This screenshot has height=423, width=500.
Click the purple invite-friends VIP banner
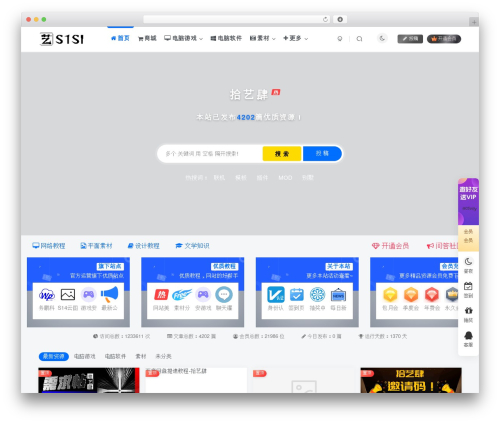coord(468,201)
